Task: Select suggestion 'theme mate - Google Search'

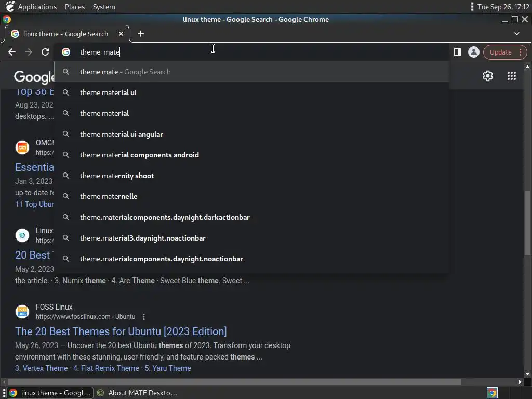Action: [251, 72]
